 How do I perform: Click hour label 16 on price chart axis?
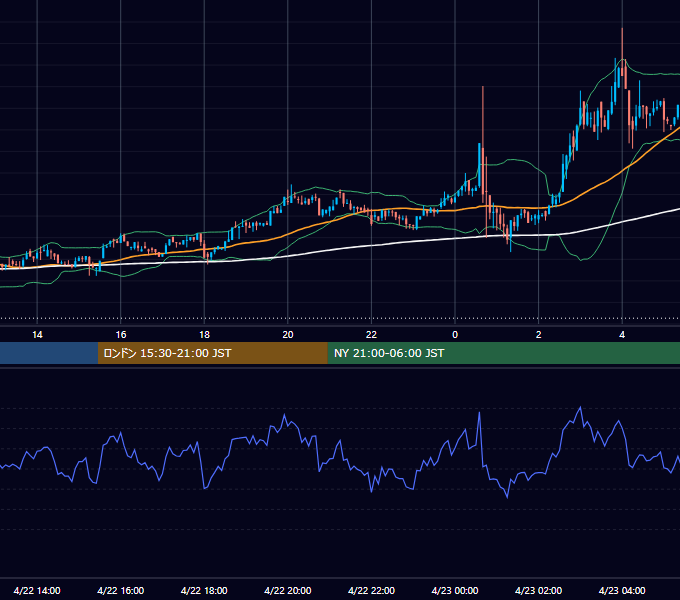tap(121, 335)
